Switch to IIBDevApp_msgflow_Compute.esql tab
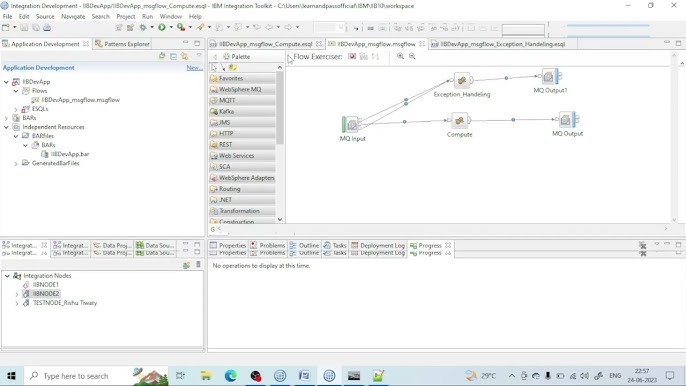The image size is (686, 386). 266,44
